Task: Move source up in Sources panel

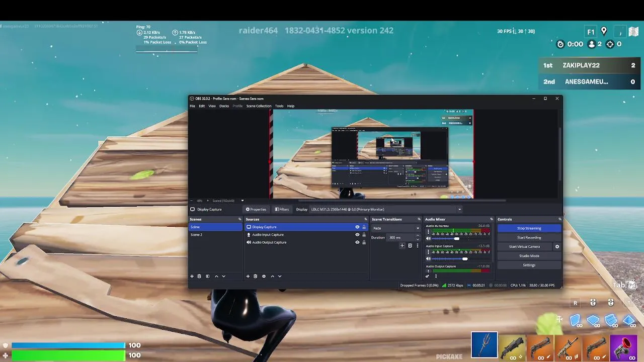Action: (x=272, y=276)
